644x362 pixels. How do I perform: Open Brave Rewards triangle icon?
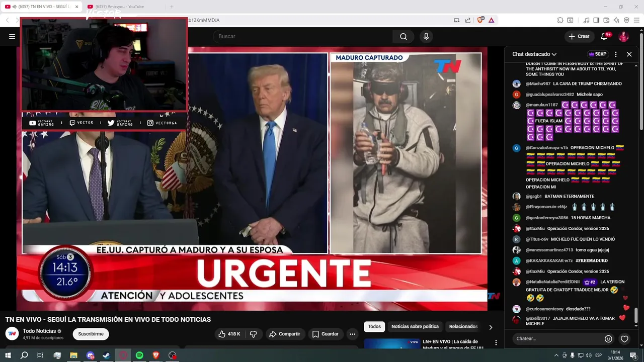(491, 20)
